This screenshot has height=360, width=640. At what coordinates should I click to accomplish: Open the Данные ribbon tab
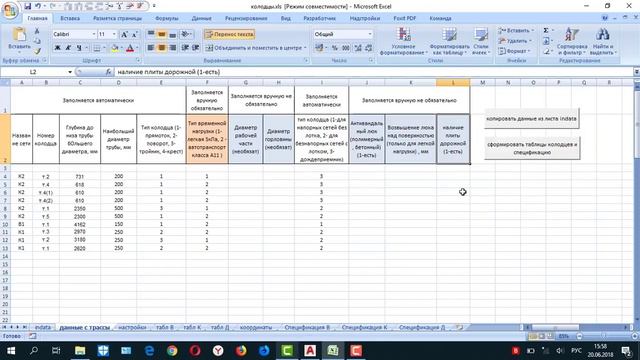201,18
